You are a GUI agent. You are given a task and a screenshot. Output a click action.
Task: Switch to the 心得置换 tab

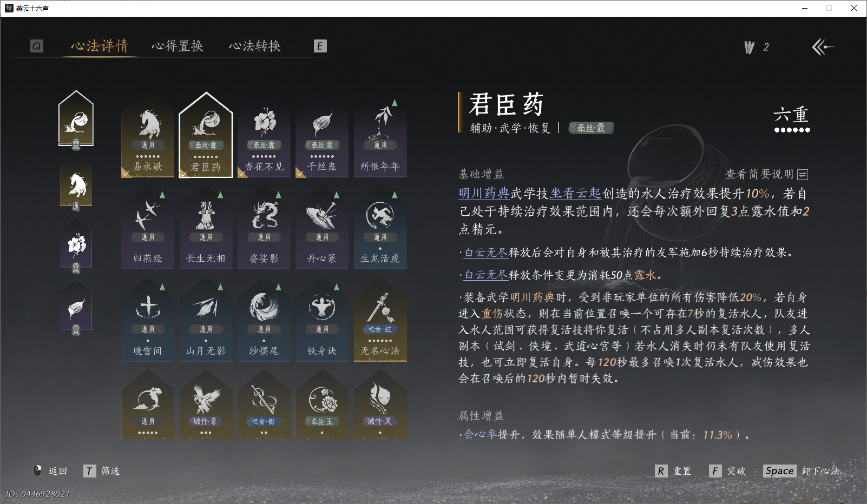[178, 46]
